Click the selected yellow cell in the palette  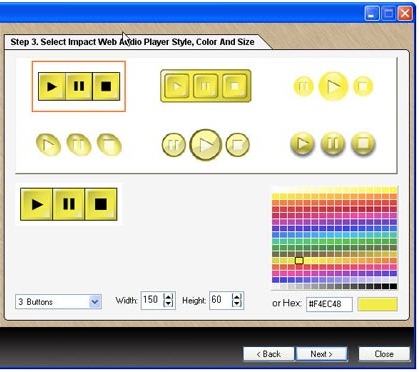pyautogui.click(x=299, y=260)
